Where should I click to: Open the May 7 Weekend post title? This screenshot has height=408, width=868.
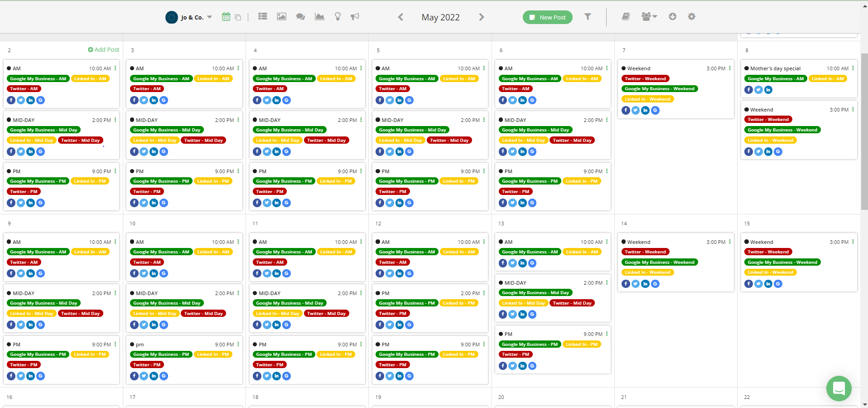[639, 68]
